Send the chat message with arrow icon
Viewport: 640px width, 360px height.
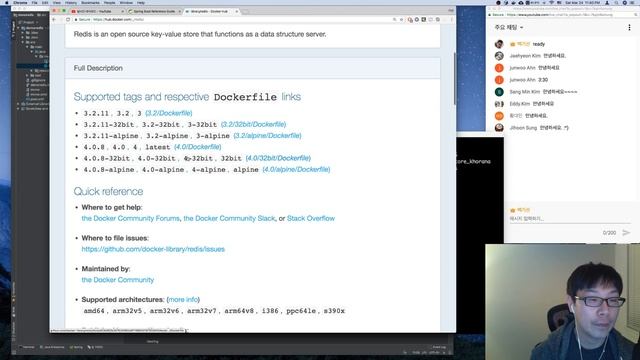click(626, 233)
